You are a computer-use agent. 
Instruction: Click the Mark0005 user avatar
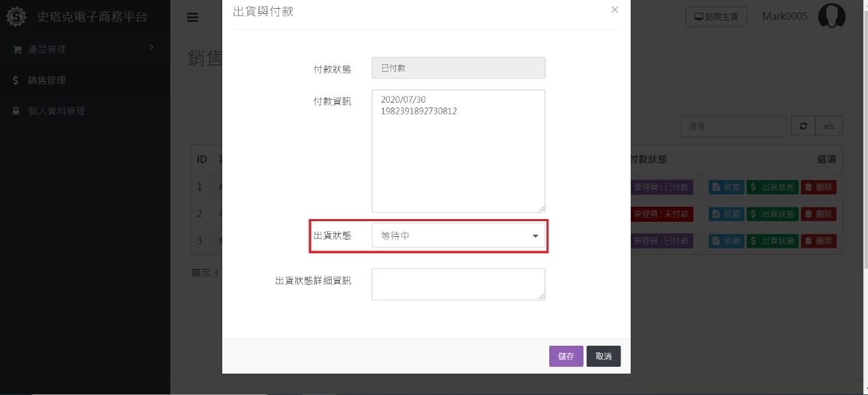tap(832, 16)
